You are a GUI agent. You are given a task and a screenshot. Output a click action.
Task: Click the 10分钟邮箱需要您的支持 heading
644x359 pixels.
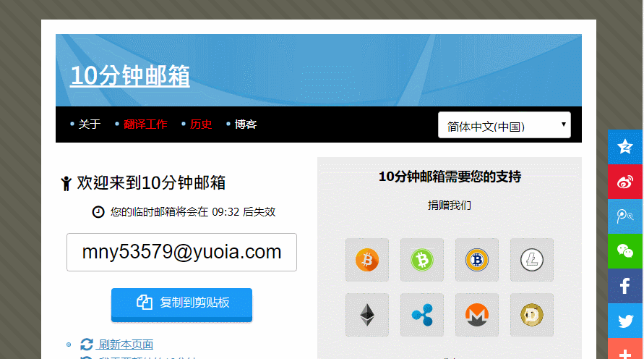450,177
